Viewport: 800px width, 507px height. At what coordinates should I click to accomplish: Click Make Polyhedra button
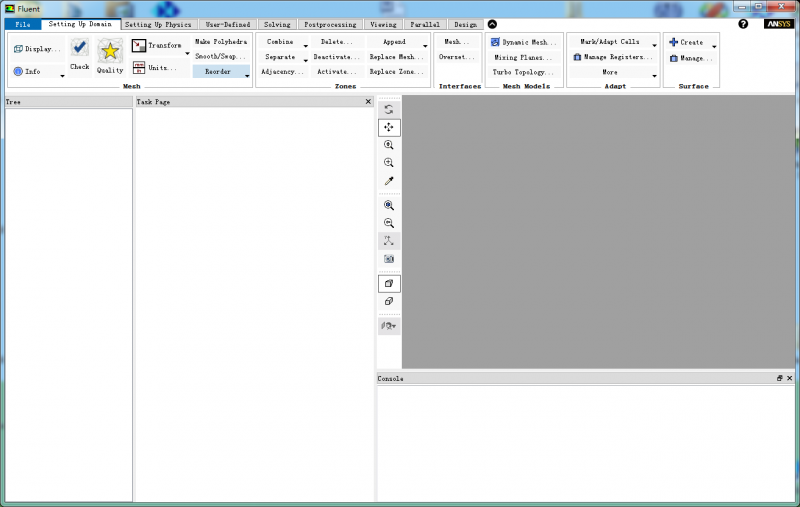pos(221,42)
